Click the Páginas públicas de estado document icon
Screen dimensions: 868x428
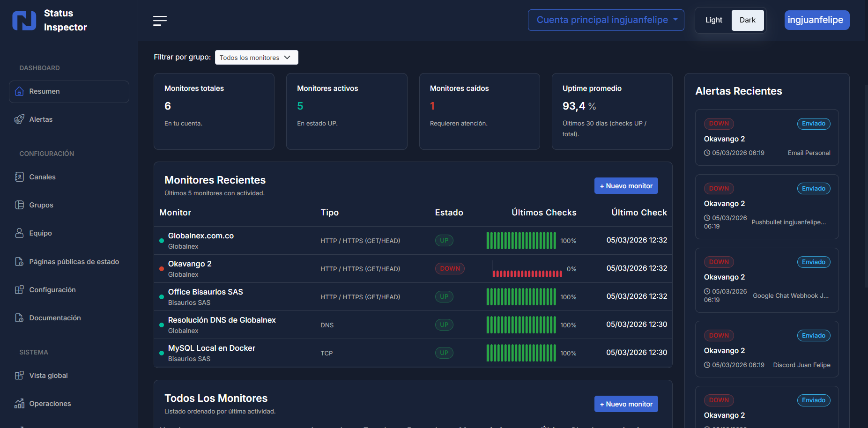click(19, 262)
